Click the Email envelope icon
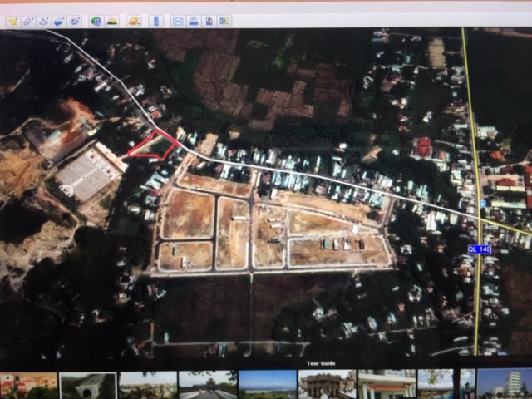The width and height of the screenshot is (532, 399). (x=177, y=21)
